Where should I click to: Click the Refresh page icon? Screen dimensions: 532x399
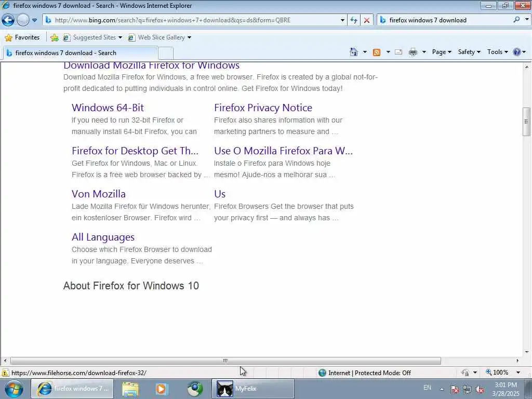354,20
